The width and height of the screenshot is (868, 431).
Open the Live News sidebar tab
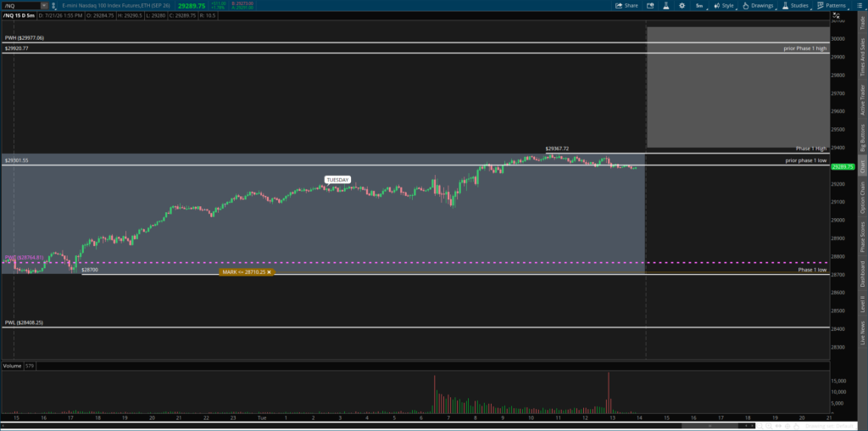click(862, 333)
